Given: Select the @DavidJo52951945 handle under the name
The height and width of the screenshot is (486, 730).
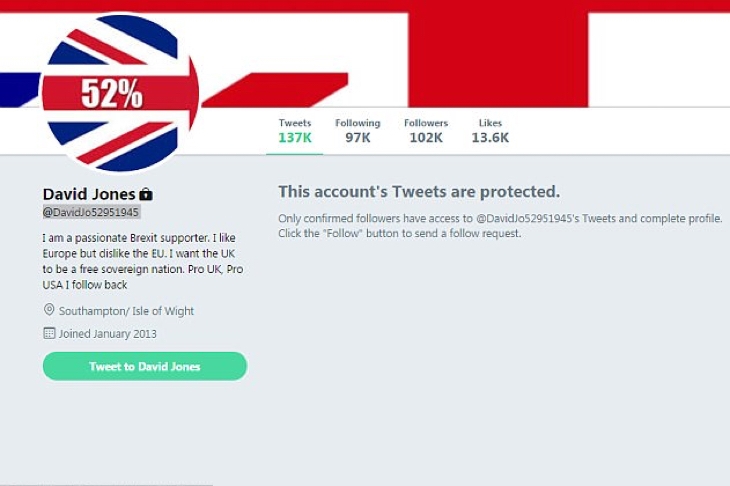Looking at the screenshot, I should 91,213.
